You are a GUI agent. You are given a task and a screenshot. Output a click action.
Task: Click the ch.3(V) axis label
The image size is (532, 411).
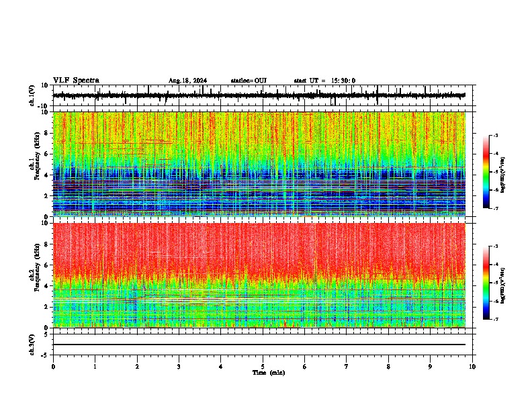pos(32,345)
